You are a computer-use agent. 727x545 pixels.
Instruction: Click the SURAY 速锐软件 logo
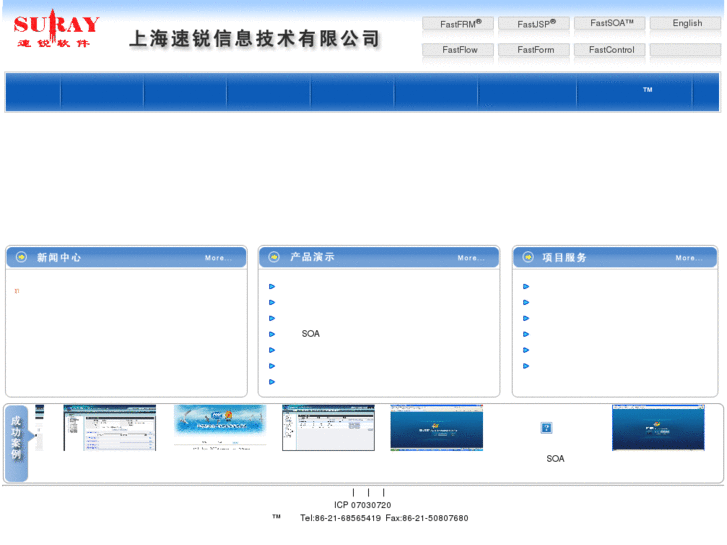point(56,30)
